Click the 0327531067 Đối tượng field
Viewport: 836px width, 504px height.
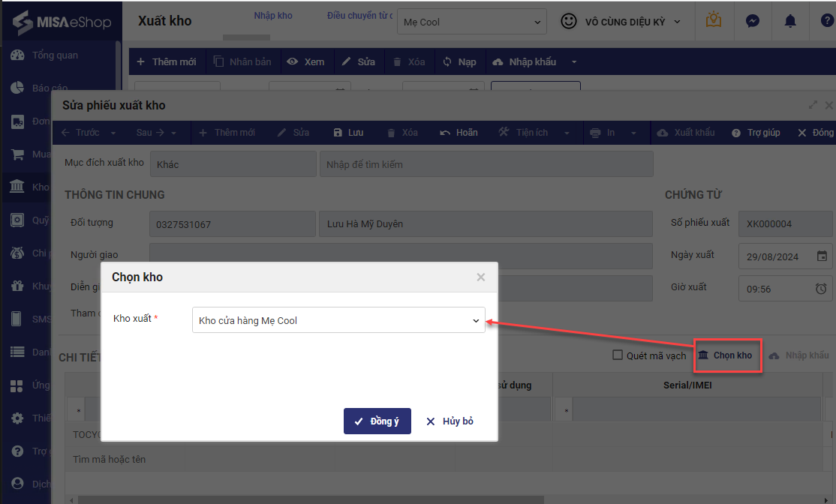tap(233, 223)
